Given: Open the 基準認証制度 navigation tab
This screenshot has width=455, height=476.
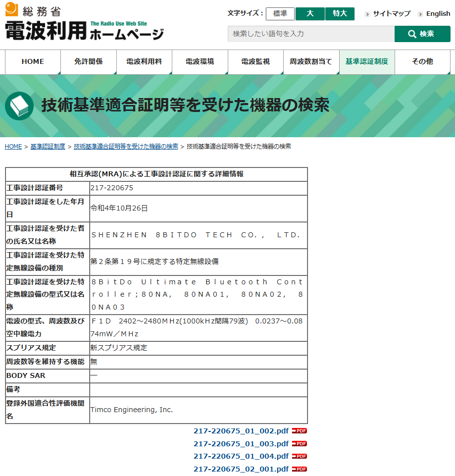Looking at the screenshot, I should click(x=367, y=61).
